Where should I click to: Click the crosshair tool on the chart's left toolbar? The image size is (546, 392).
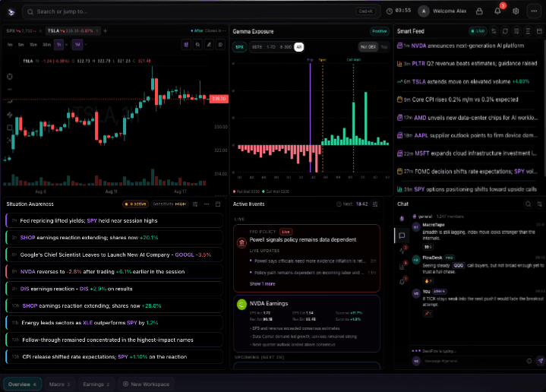[x=10, y=77]
